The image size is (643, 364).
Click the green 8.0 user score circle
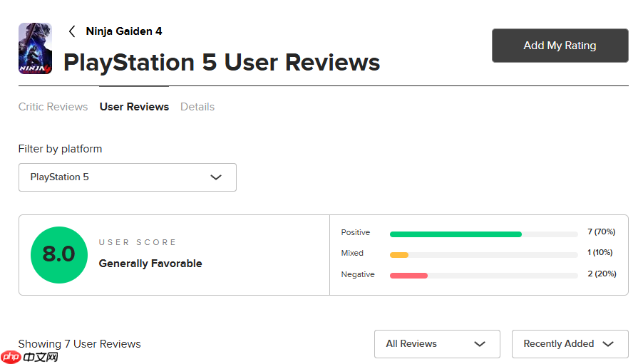[x=58, y=254]
